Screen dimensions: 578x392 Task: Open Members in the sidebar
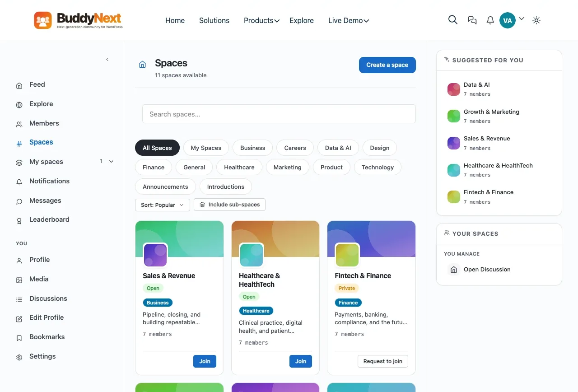point(44,123)
